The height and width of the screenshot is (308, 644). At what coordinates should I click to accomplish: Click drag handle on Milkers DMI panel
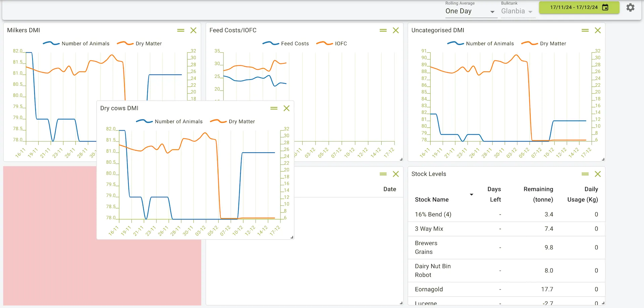181,31
